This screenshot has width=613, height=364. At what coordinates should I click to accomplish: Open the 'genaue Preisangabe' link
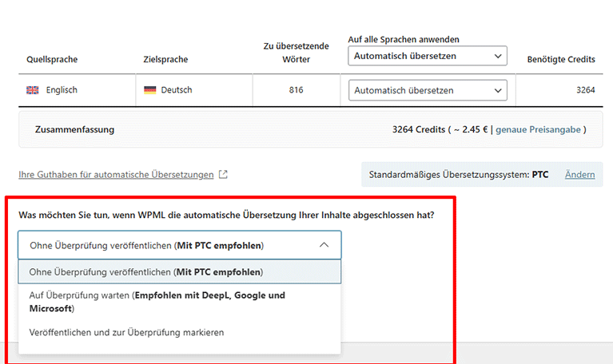coord(538,129)
